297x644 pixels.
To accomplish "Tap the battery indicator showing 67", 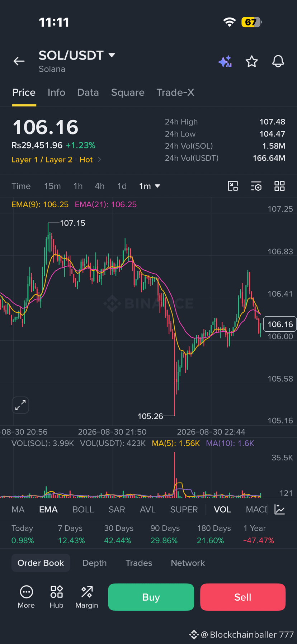I will tap(251, 22).
